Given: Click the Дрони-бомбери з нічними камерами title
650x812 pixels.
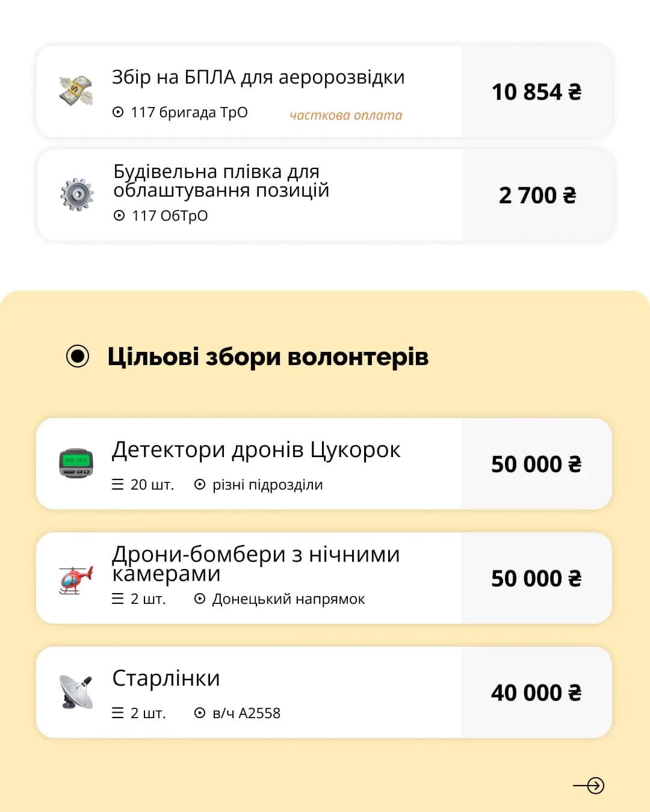Looking at the screenshot, I should 256,564.
